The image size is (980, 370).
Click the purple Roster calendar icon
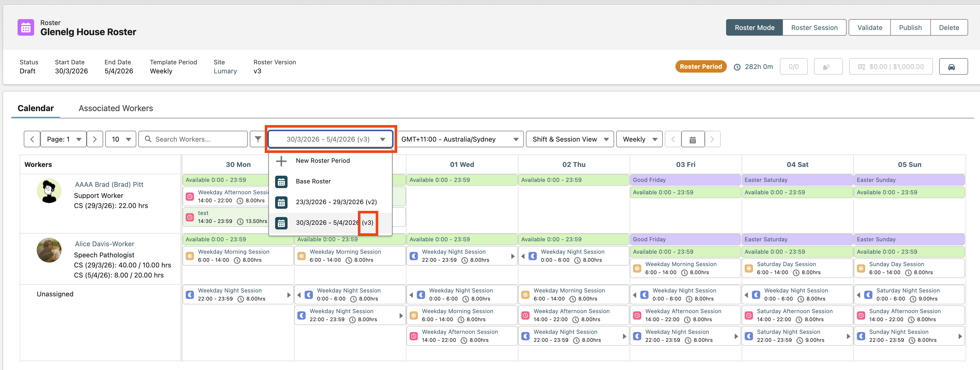(x=26, y=28)
